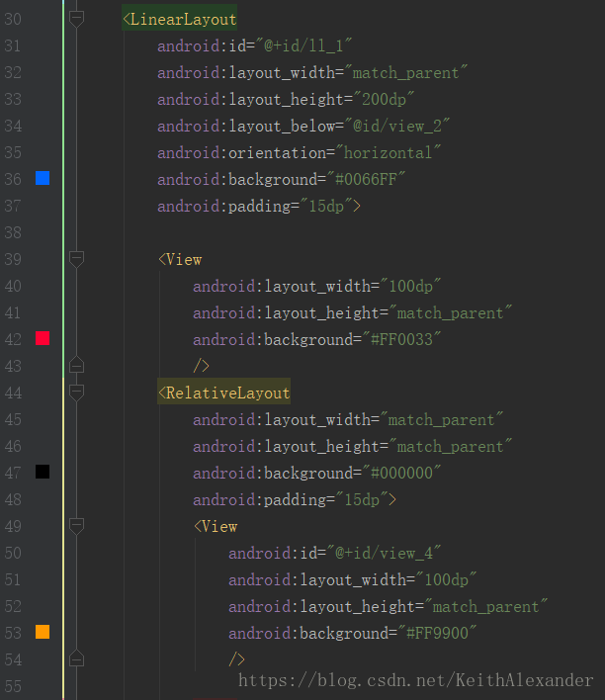Screen dimensions: 605x700
Task: Click the "#FF9900" background value
Action: [437, 633]
